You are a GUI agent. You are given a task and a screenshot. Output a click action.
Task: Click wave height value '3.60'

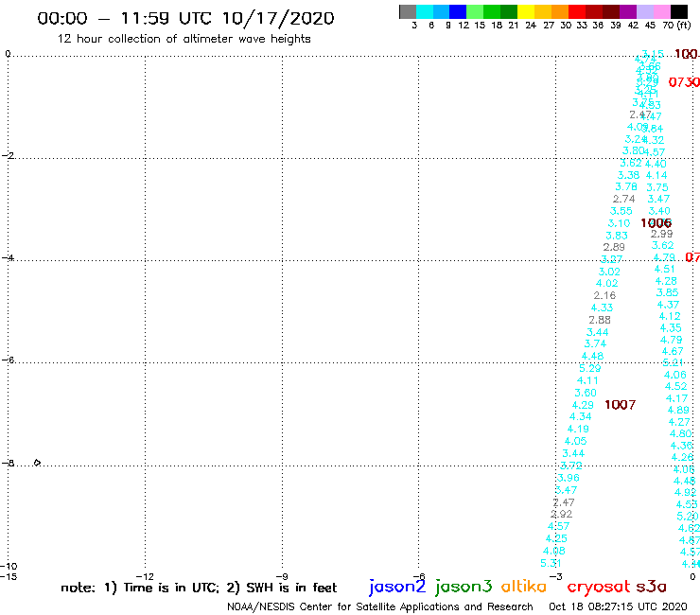click(586, 393)
